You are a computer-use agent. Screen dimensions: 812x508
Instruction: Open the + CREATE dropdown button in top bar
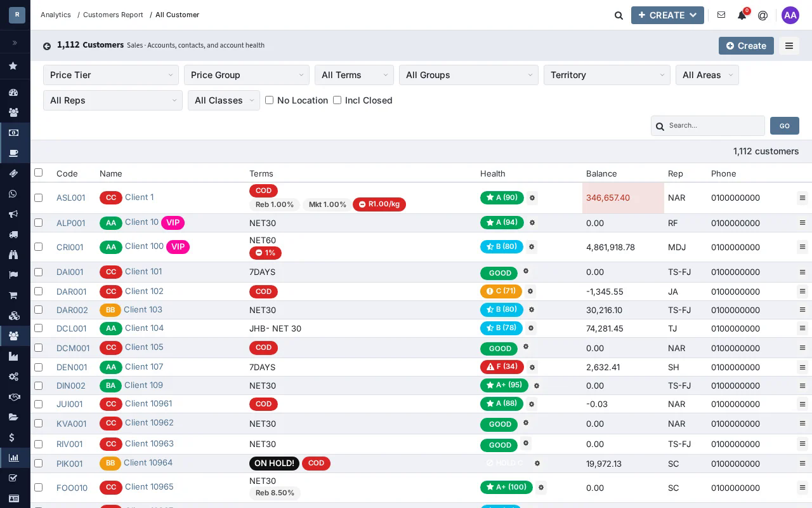click(667, 15)
